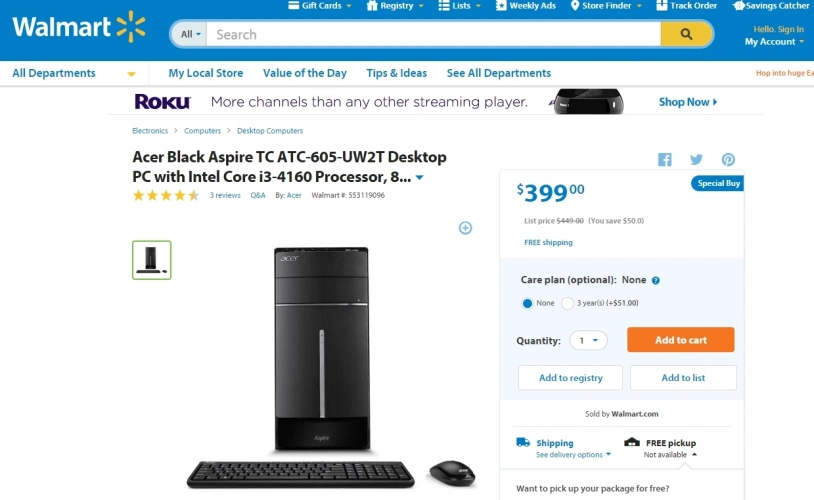Share product on Twitter
This screenshot has width=814, height=500.
(x=696, y=160)
